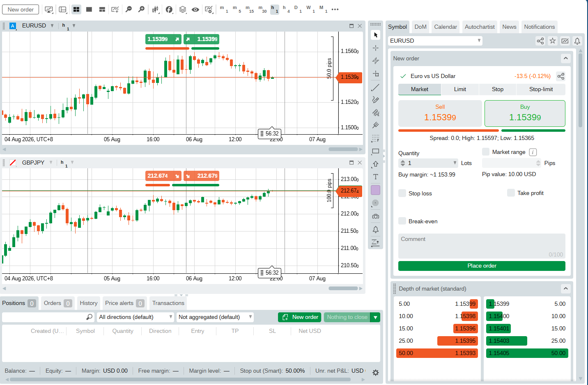Switch to the Autochartist tab
Viewport: 588px width, 385px height.
[480, 27]
